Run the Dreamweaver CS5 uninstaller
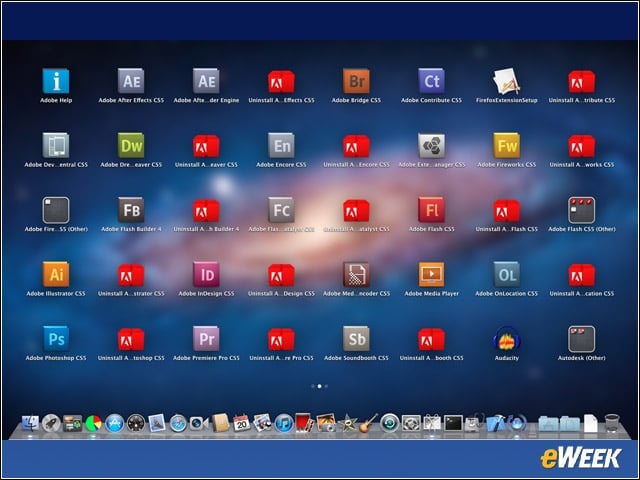Screen dimensions: 640x480 tap(206, 146)
